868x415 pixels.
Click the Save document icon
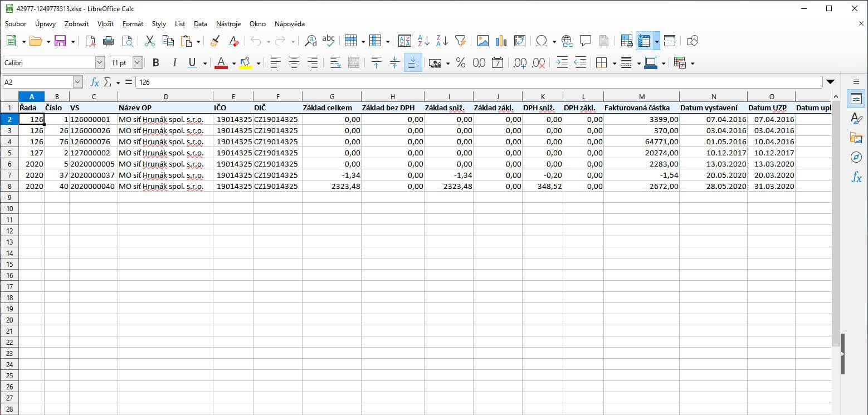tap(60, 41)
